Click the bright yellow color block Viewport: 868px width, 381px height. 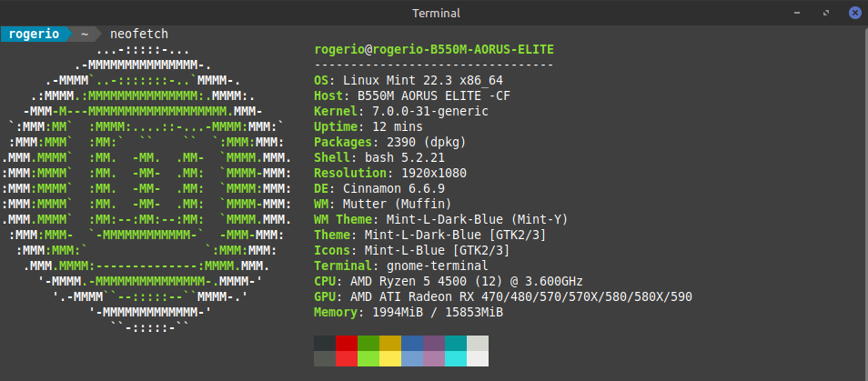(390, 359)
